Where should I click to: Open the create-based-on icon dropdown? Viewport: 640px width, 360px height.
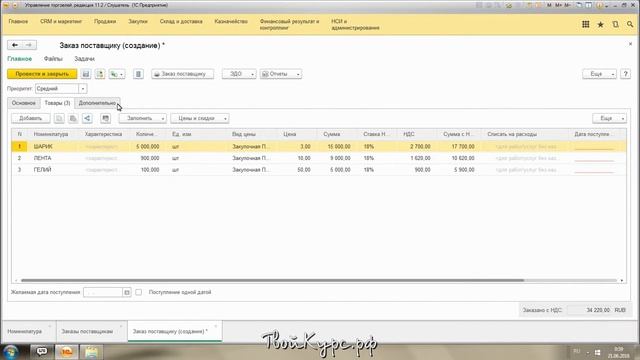(x=117, y=74)
